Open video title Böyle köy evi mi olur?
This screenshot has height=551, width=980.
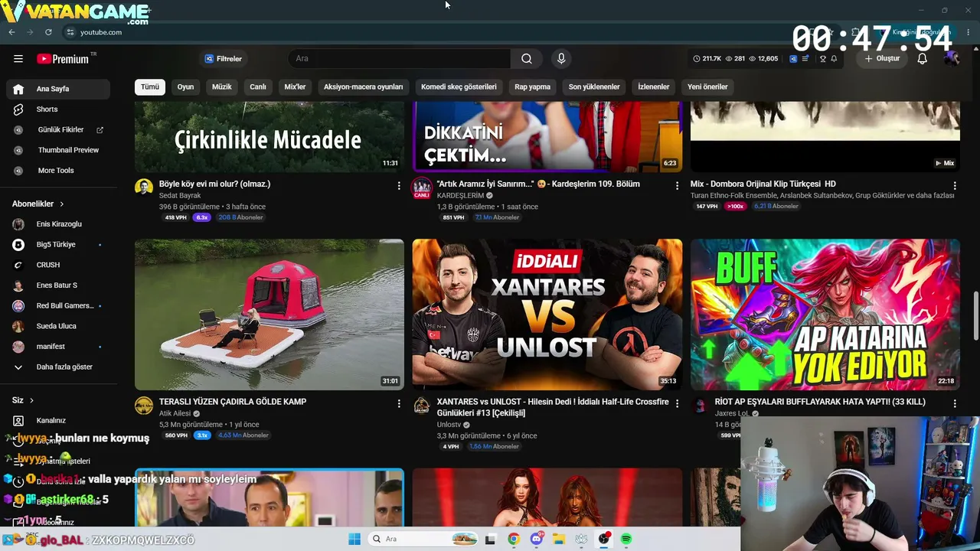pos(214,184)
